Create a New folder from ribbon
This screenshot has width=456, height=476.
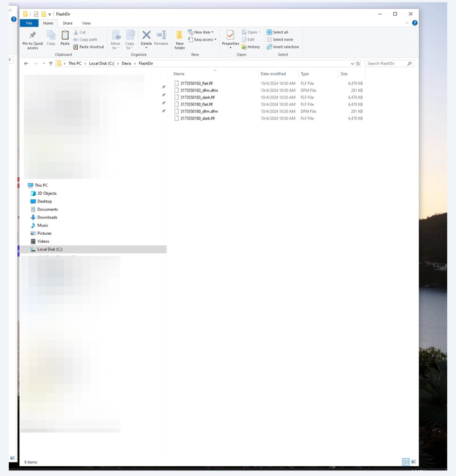(180, 37)
